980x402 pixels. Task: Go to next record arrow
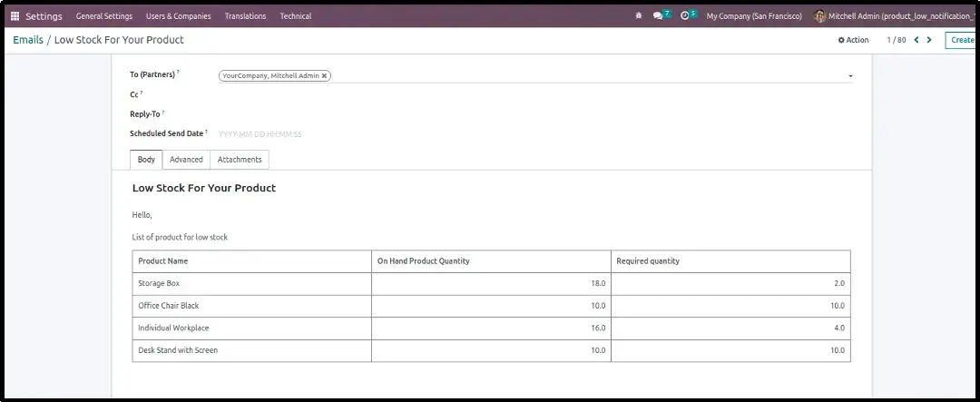929,40
